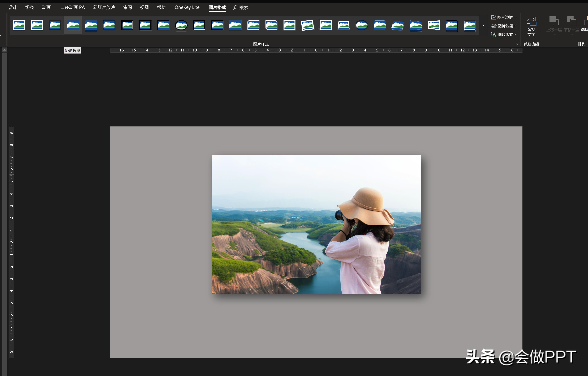
Task: Click the 上移一层 bring forward button
Action: click(554, 24)
